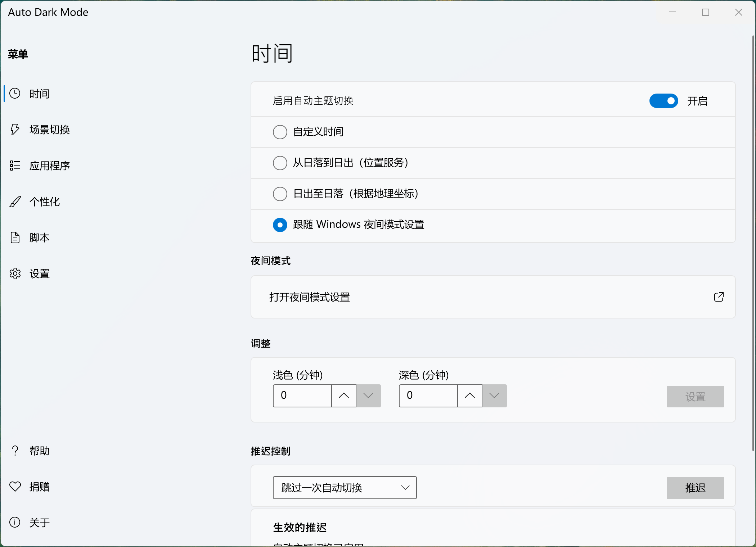Choose 从日落到日出（位置服务）option
This screenshot has width=756, height=547.
pos(280,163)
